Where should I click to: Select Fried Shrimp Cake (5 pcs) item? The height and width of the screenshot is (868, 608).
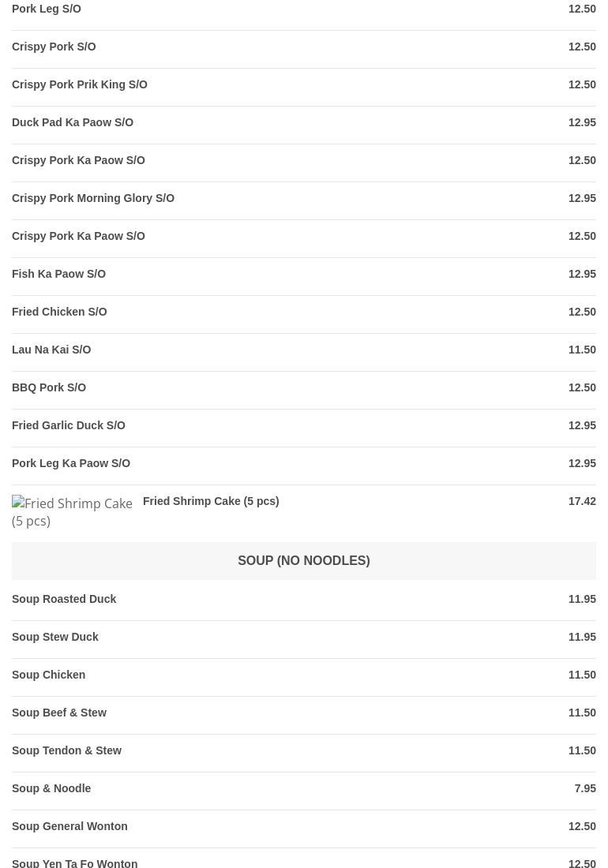(x=211, y=502)
